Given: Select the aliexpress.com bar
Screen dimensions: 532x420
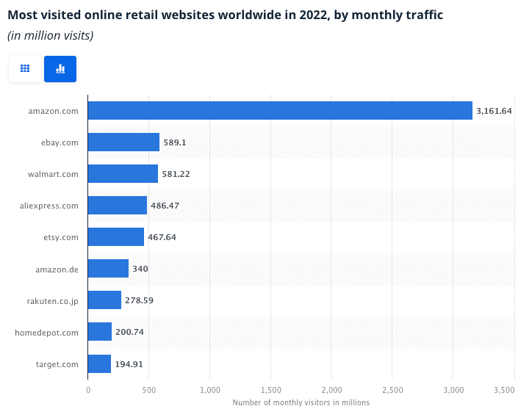Looking at the screenshot, I should [x=118, y=205].
